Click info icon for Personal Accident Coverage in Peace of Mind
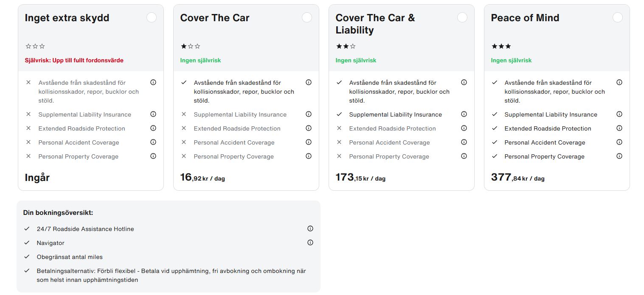The image size is (644, 295). (619, 142)
